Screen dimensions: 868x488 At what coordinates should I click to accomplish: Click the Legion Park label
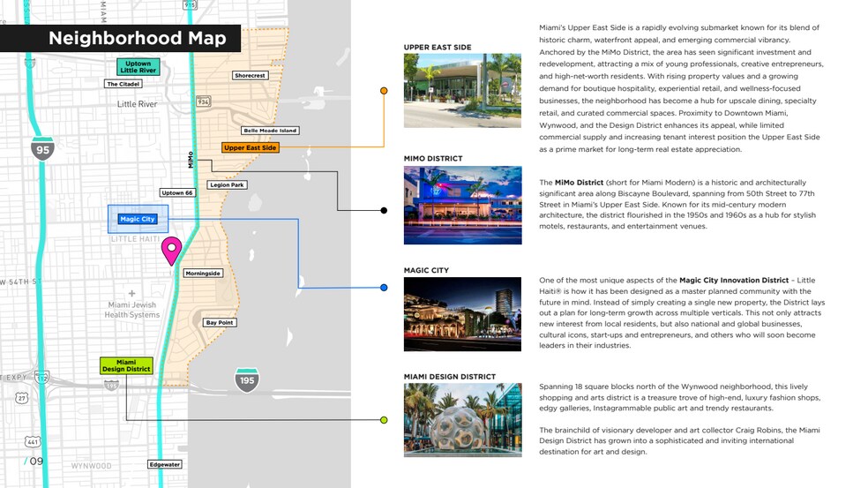[227, 185]
